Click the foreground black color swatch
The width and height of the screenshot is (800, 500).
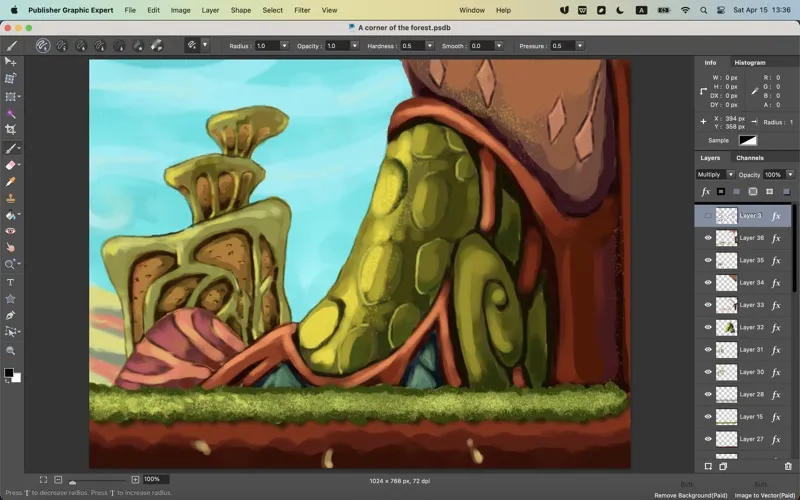[x=9, y=372]
